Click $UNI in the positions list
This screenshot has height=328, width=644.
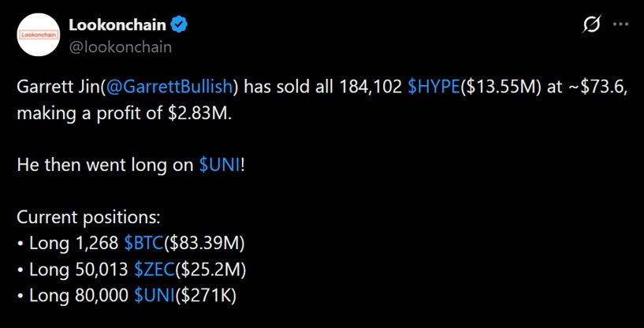pos(154,296)
